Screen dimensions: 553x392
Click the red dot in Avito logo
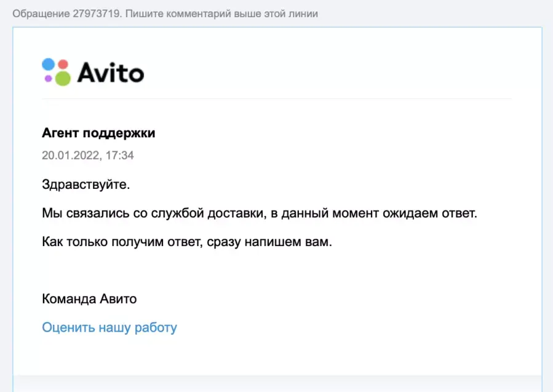pyautogui.click(x=63, y=64)
